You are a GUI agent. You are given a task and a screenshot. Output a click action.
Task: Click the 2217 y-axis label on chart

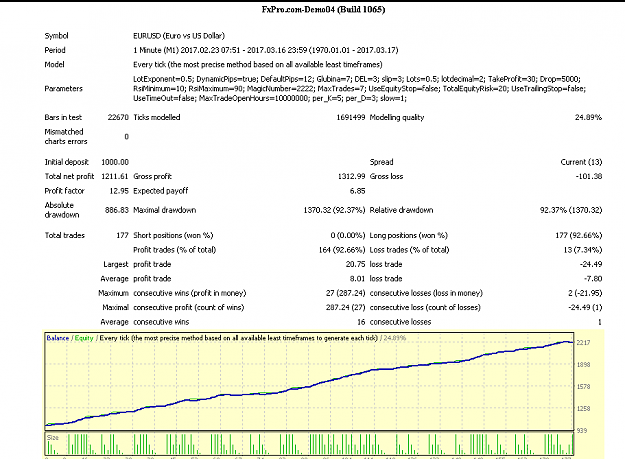pos(583,343)
